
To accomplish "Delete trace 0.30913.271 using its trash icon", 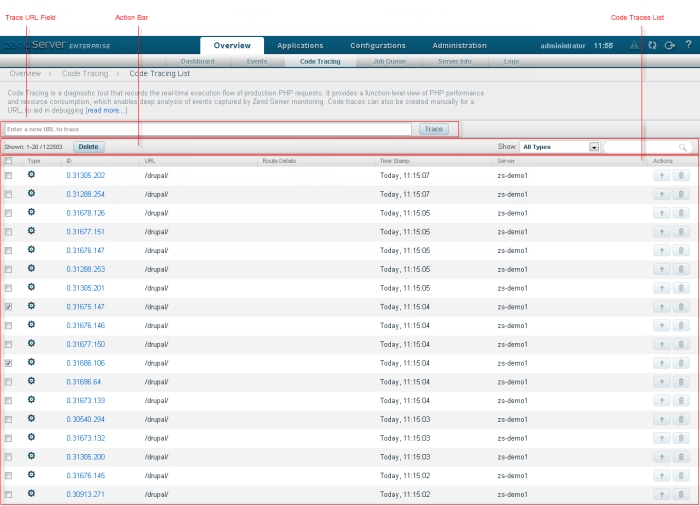I will pos(681,494).
